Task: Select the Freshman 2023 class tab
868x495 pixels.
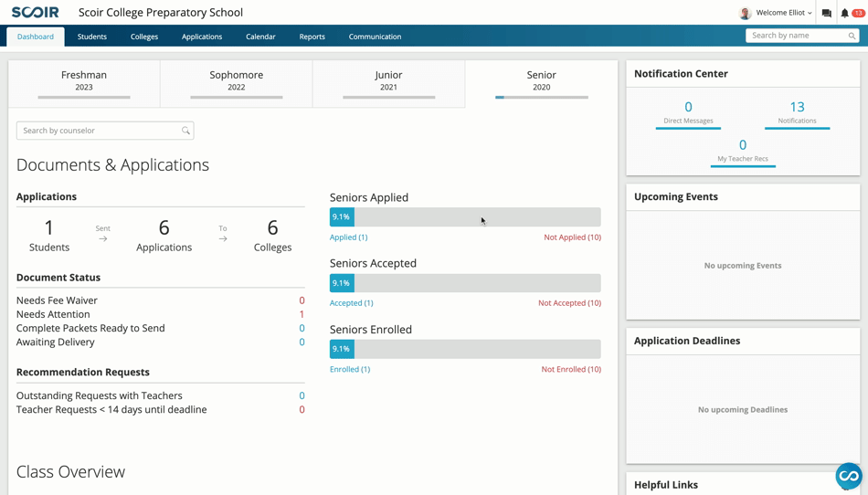Action: 84,83
